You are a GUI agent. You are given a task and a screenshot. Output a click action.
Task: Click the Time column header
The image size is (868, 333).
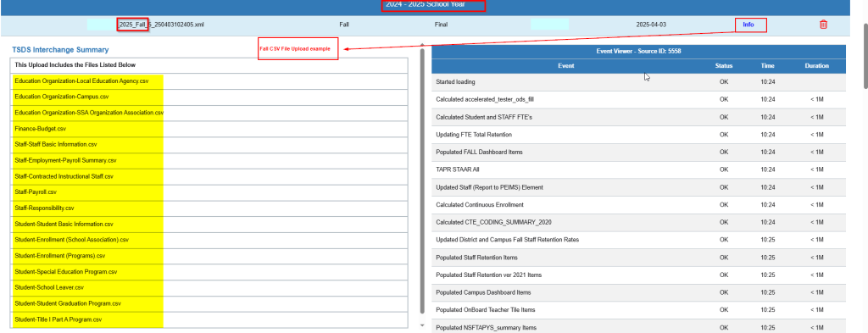(767, 66)
